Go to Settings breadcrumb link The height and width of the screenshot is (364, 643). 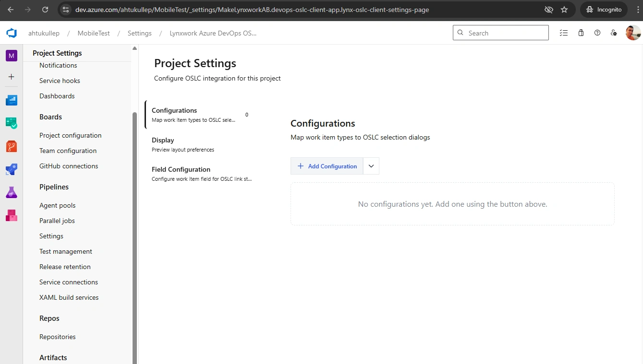[x=140, y=33]
